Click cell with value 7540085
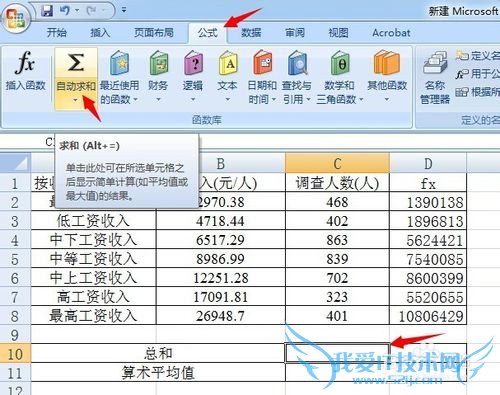 [x=428, y=259]
